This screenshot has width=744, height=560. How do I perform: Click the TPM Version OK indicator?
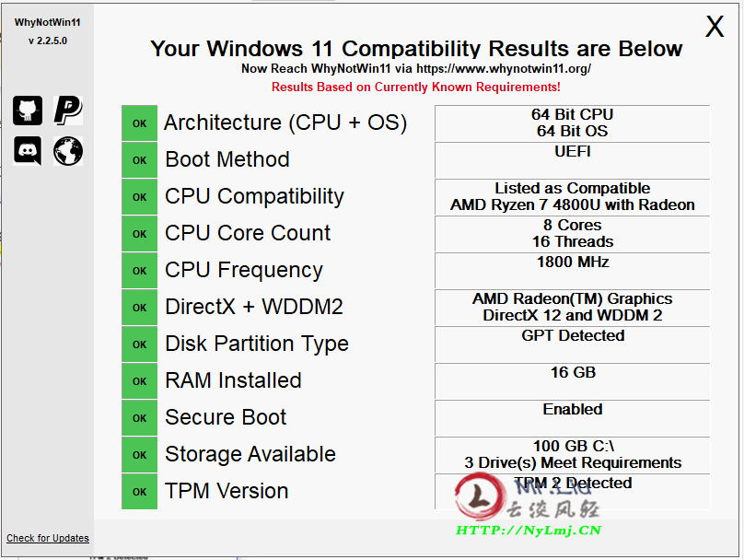[140, 492]
